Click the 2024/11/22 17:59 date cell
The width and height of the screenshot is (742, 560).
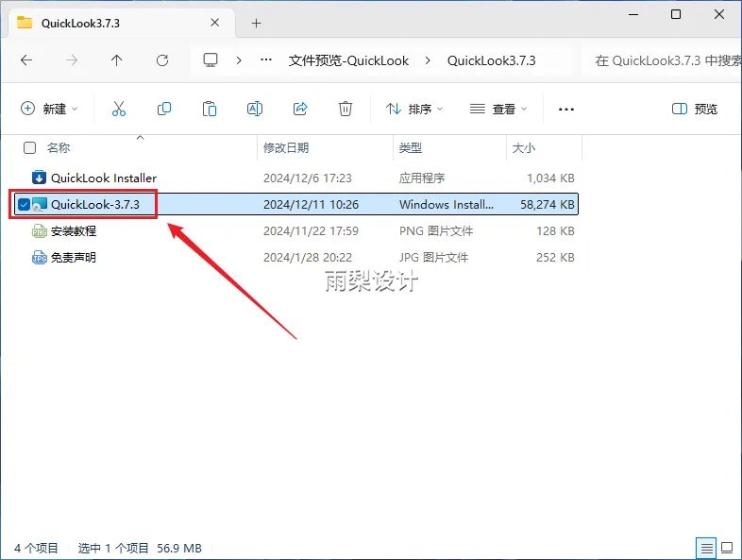click(x=311, y=231)
